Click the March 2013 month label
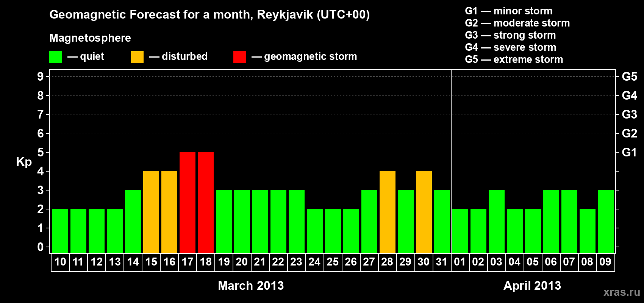The image size is (644, 303). coord(251,286)
